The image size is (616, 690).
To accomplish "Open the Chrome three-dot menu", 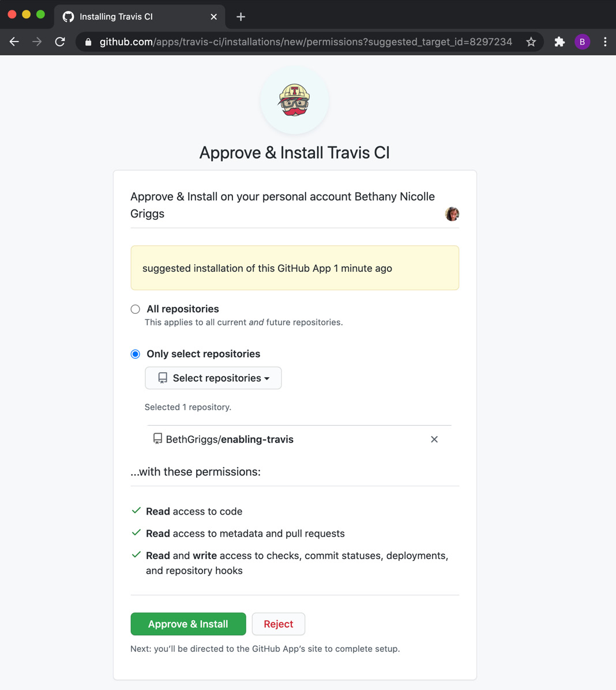I will point(604,42).
